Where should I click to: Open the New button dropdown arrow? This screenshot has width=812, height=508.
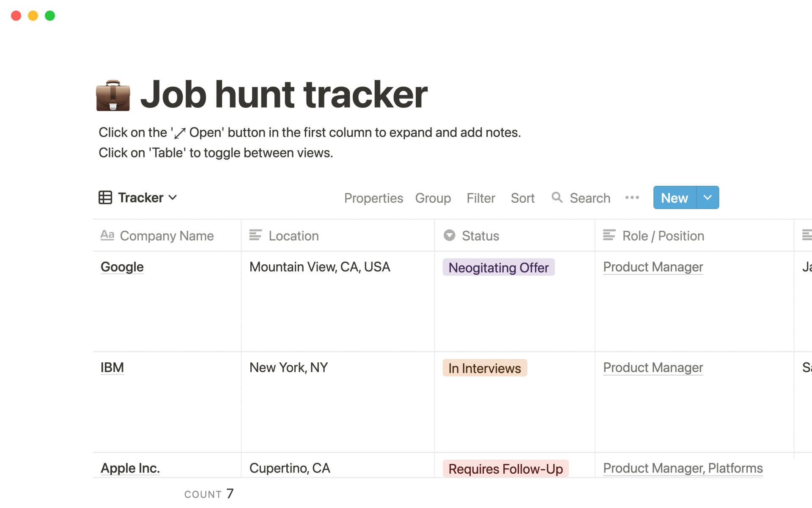[x=708, y=198]
